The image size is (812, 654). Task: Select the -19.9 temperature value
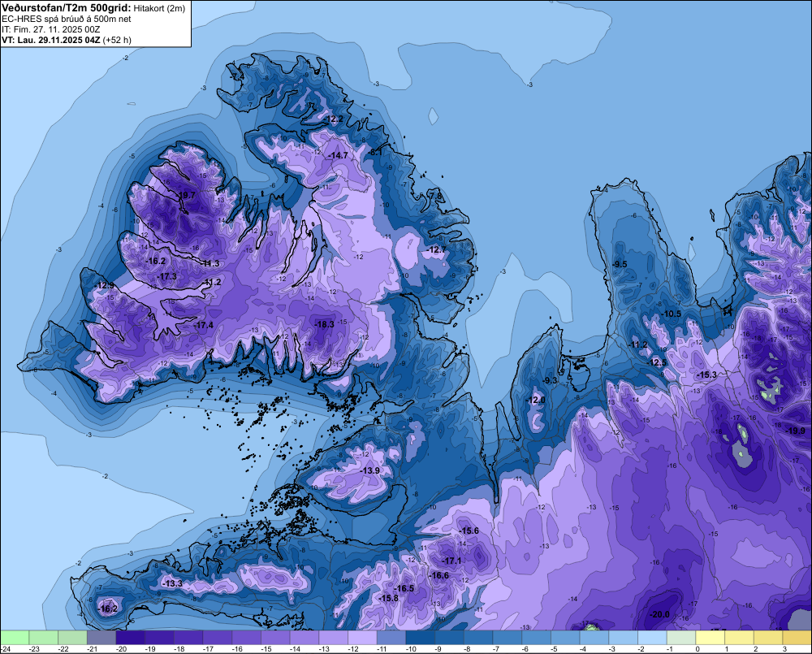(796, 431)
